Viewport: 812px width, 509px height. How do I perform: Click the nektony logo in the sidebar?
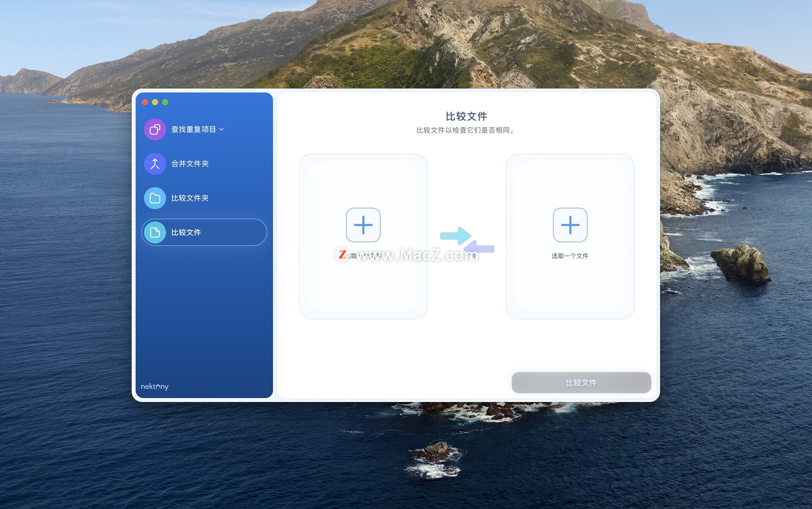[154, 386]
